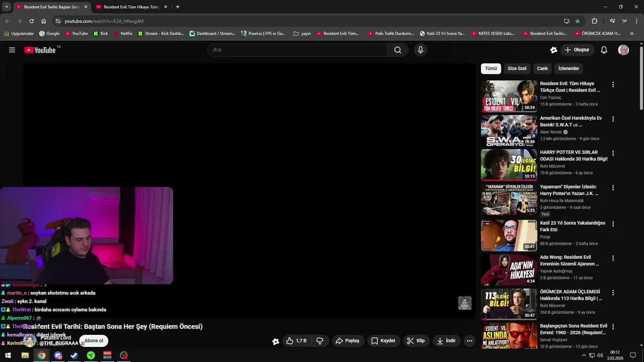Select the Size özel filter chip

[x=517, y=68]
